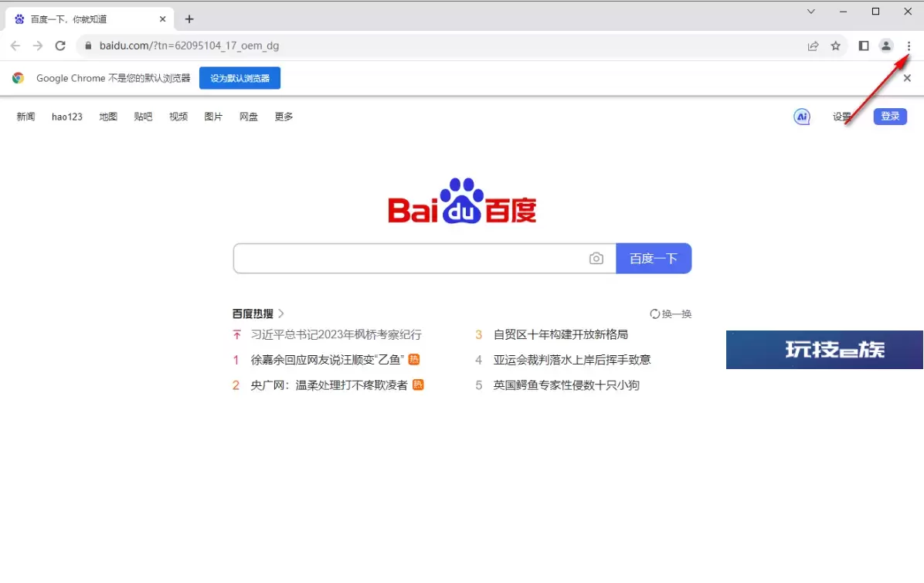The height and width of the screenshot is (583, 924).
Task: Open the 百度热搜 hot search heading
Action: (258, 314)
